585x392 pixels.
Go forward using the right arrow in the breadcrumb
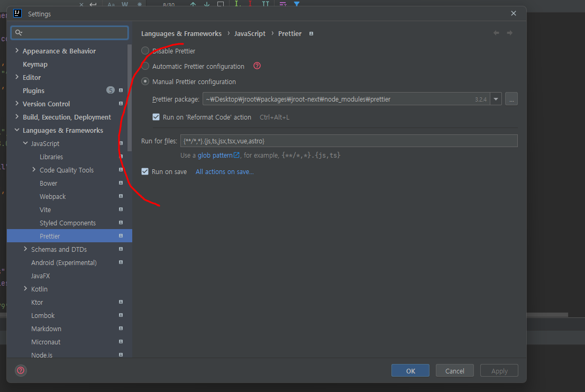coord(510,33)
